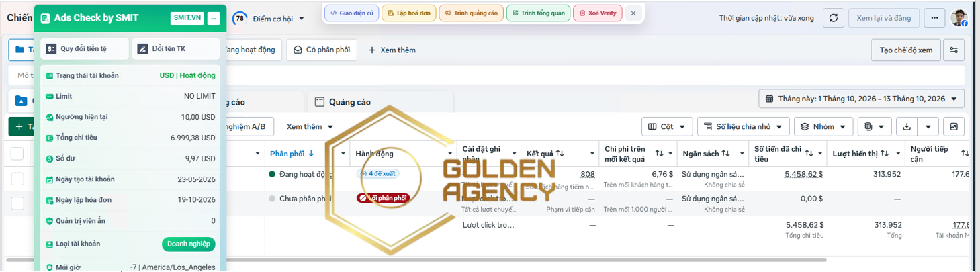Close the SMIT floating toolbar

click(633, 13)
